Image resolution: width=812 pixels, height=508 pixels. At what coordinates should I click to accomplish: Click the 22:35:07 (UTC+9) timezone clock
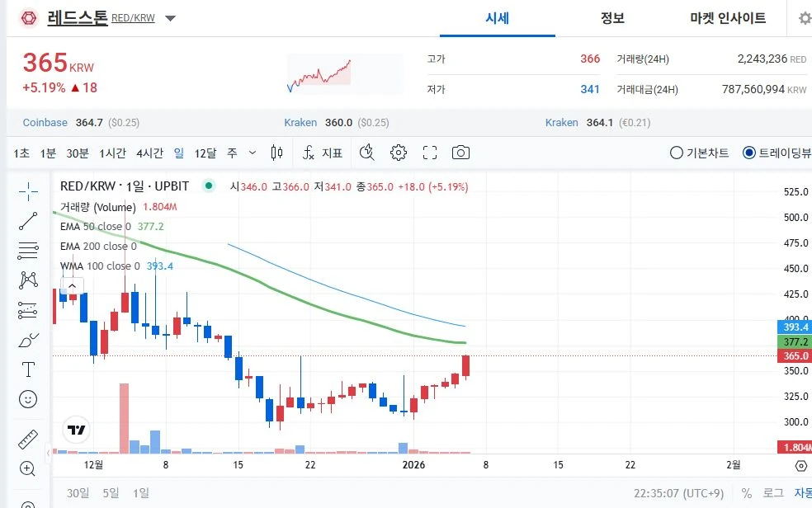click(x=678, y=493)
